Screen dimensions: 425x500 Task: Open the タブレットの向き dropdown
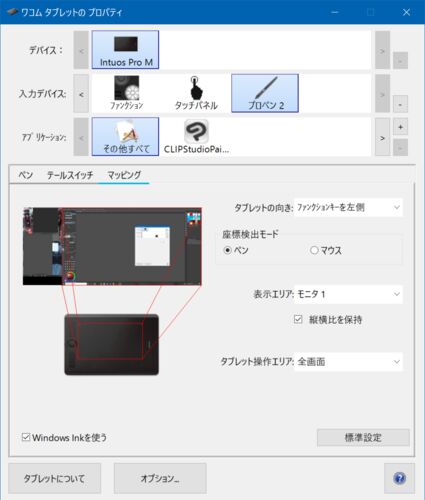(348, 207)
